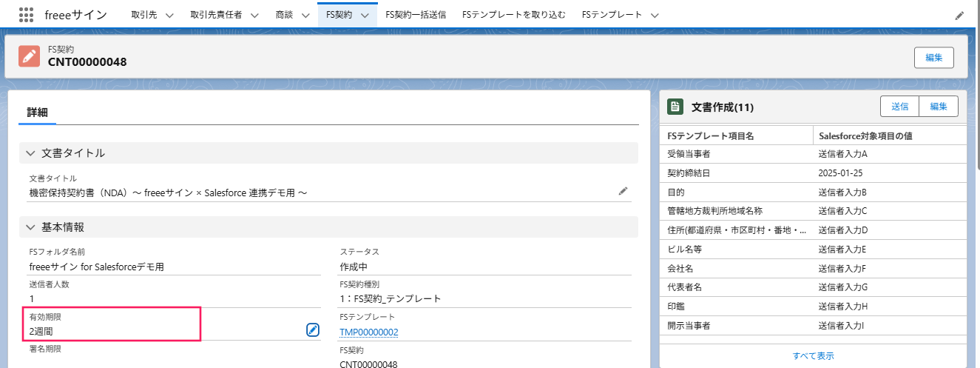Open FSテンプレートを取り込む tab

coord(513,15)
